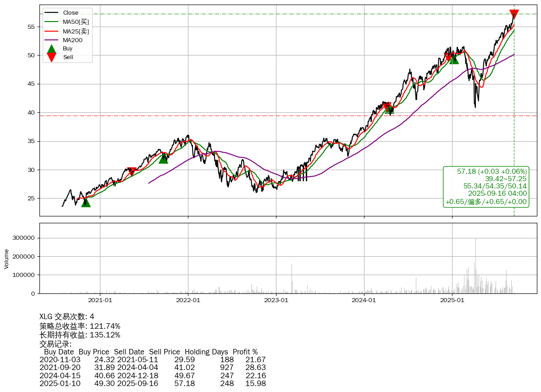Click the red sell marker near price 30
The height and width of the screenshot is (392, 541).
pyautogui.click(x=132, y=171)
